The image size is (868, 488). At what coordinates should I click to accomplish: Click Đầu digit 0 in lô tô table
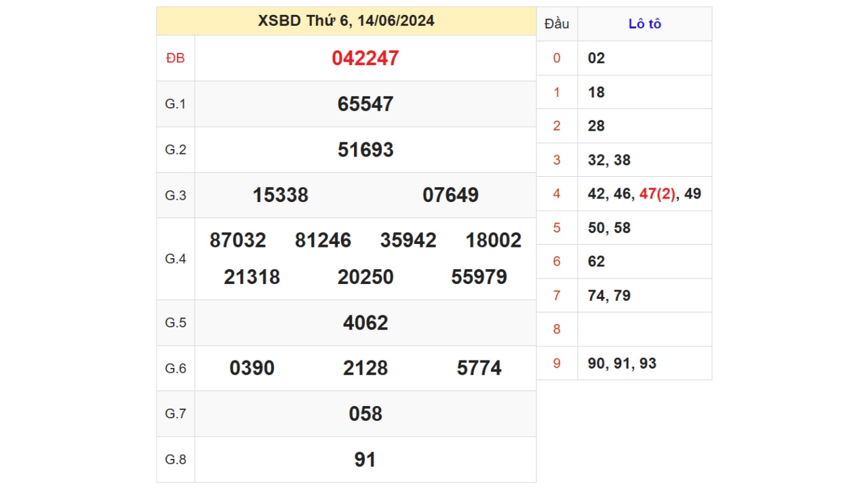(557, 58)
